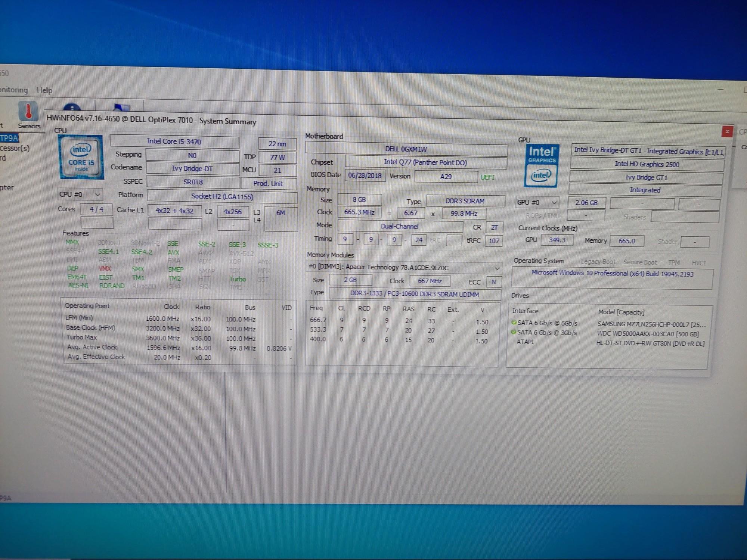
Task: Click green status icon for SATA 6Gb/s drive
Action: pos(514,322)
